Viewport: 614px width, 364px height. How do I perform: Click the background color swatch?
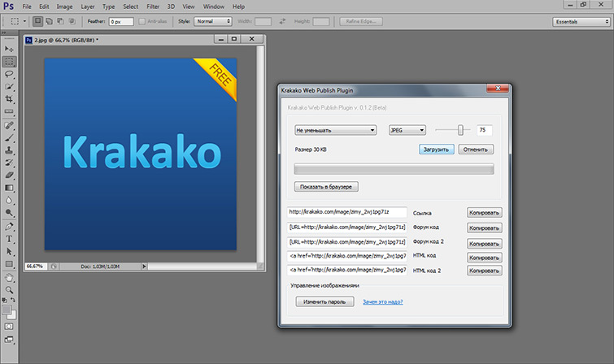13,315
